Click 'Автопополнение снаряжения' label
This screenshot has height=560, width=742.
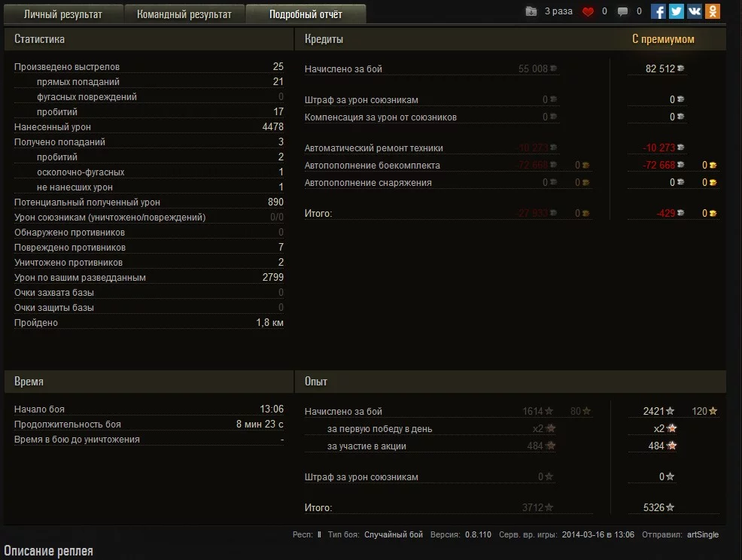click(368, 183)
